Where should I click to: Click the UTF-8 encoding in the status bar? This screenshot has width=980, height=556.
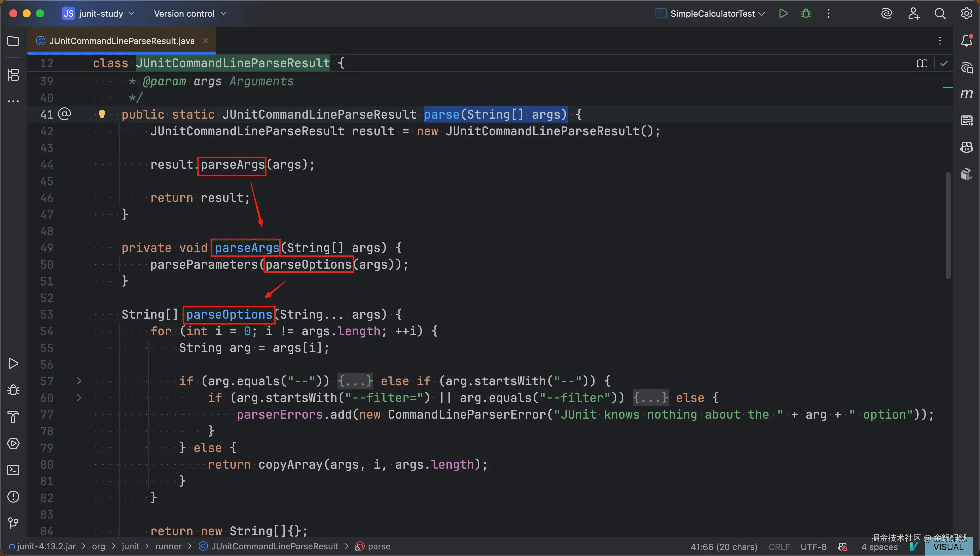tap(813, 547)
